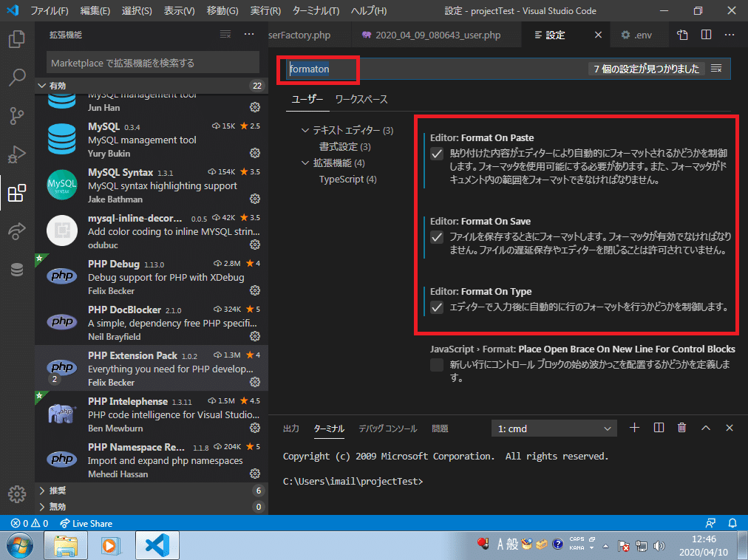Image resolution: width=748 pixels, height=560 pixels.
Task: Open notifications bell in status bar
Action: tap(732, 523)
